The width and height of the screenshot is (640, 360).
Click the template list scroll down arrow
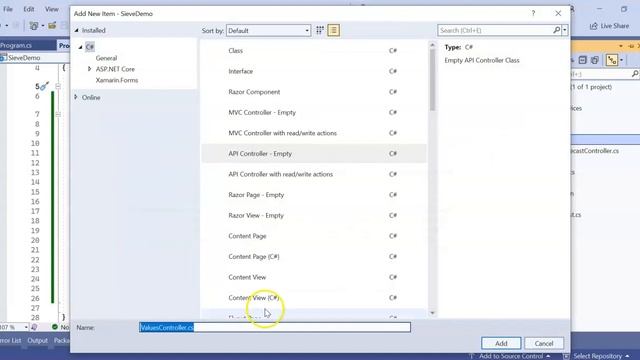tap(432, 313)
